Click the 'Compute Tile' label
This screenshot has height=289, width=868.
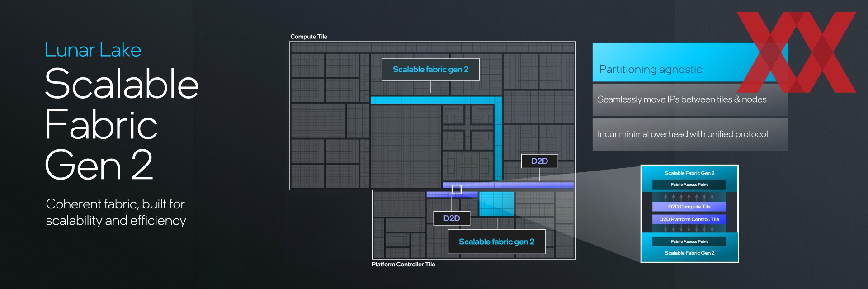pos(309,37)
